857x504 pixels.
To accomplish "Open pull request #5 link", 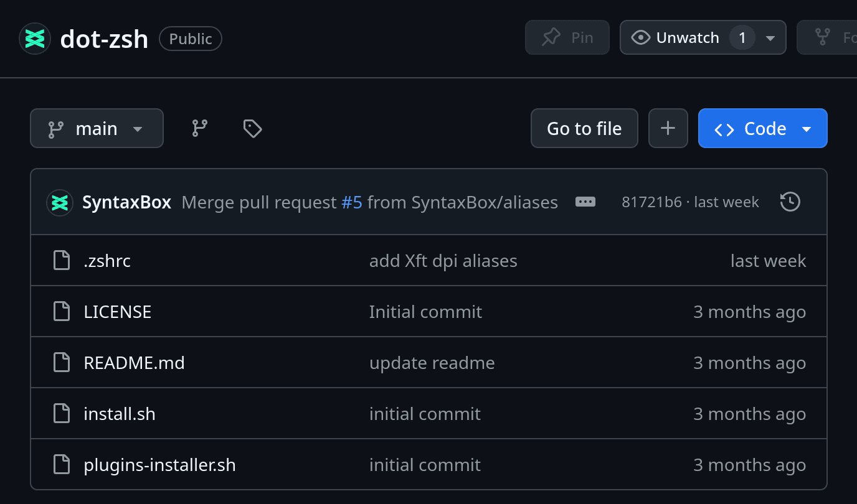I will [x=351, y=202].
